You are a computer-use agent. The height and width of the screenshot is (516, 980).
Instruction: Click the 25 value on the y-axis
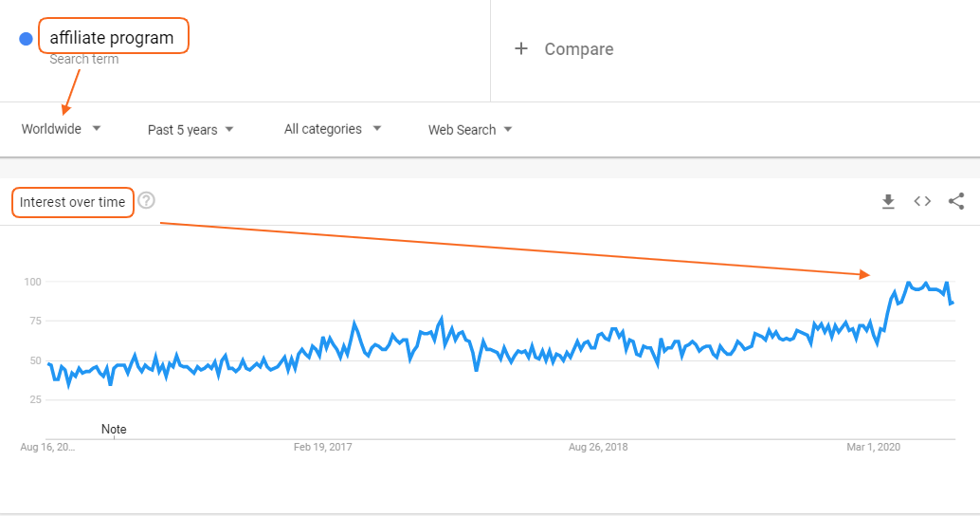(35, 399)
